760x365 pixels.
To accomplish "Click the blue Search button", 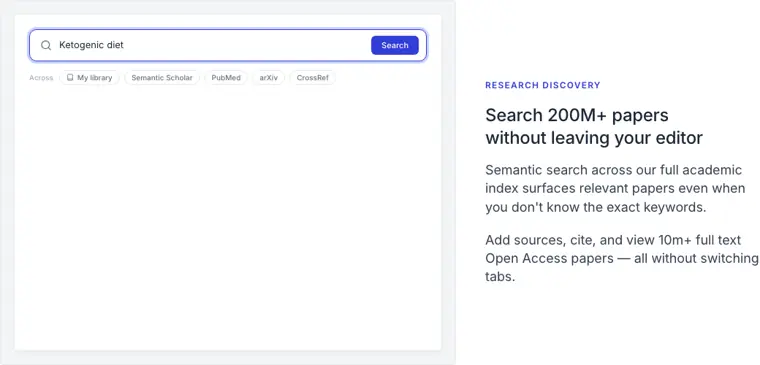I will point(395,45).
